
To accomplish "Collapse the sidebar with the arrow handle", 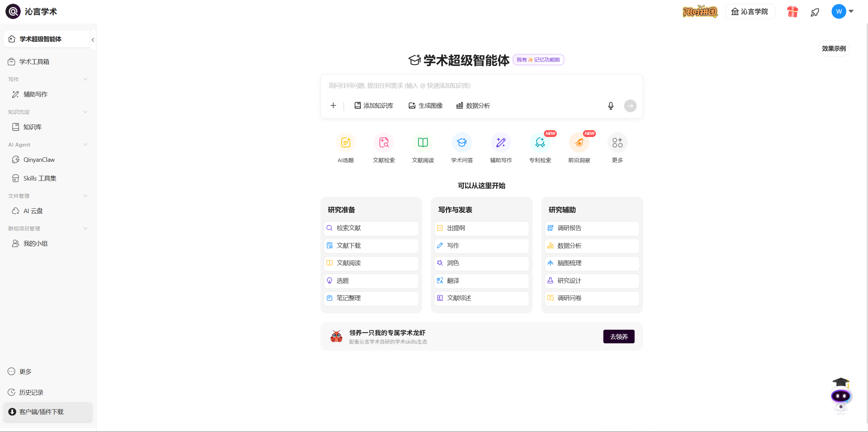I will [93, 40].
